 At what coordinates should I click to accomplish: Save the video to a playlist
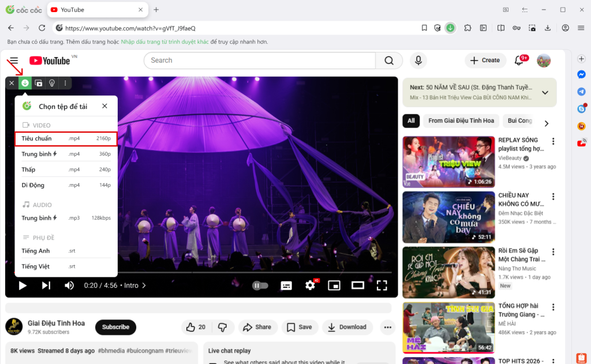click(x=300, y=327)
